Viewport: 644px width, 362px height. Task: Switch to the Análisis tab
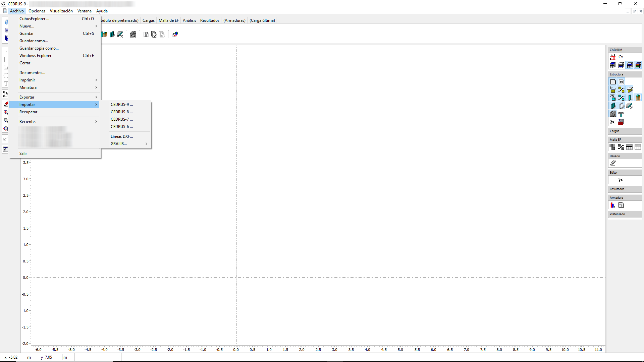(190, 20)
